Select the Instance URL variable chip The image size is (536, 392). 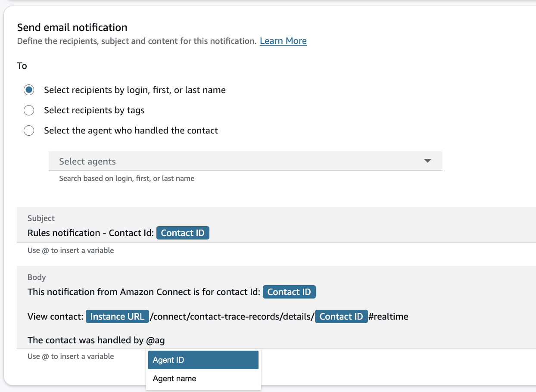tap(117, 317)
